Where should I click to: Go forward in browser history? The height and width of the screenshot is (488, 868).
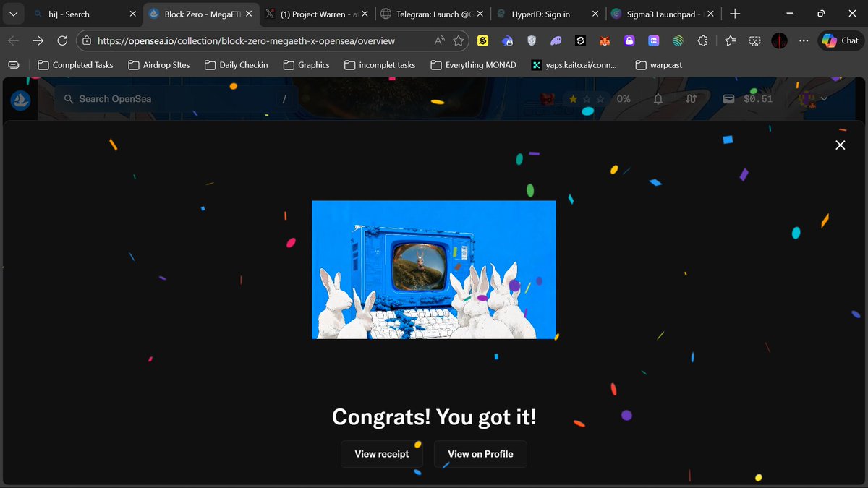coord(38,40)
